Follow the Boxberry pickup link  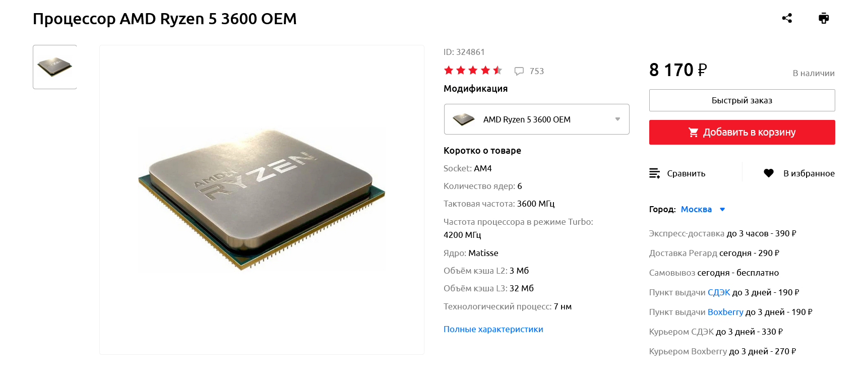tap(725, 312)
